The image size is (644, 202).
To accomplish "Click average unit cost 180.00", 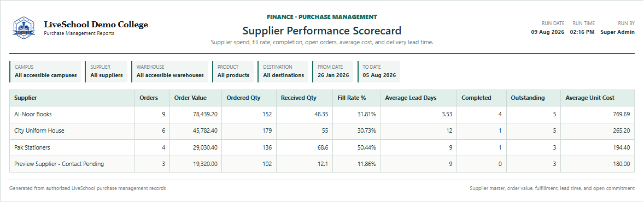I will tap(622, 164).
